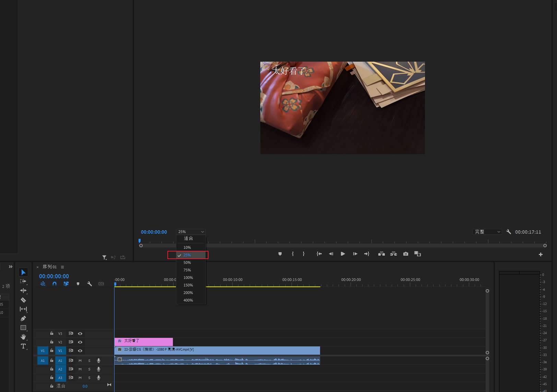Select the Ripple Edit tool
The image size is (557, 392).
point(23,291)
